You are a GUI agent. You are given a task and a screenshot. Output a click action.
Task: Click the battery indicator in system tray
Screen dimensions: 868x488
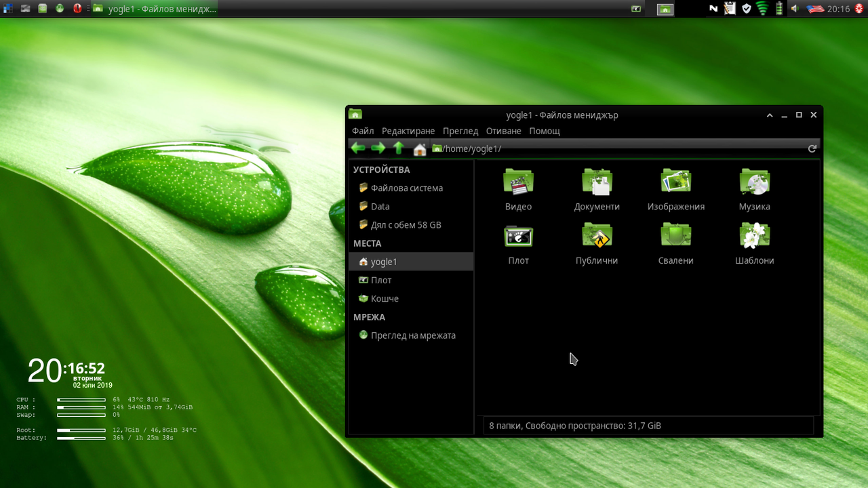point(779,9)
